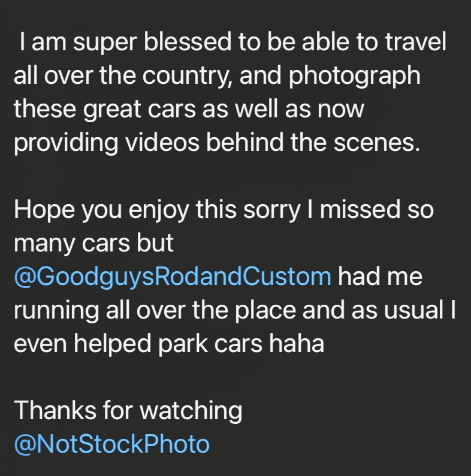Click the 'I am super blessed' opening line
The image size is (471, 476).
(233, 43)
